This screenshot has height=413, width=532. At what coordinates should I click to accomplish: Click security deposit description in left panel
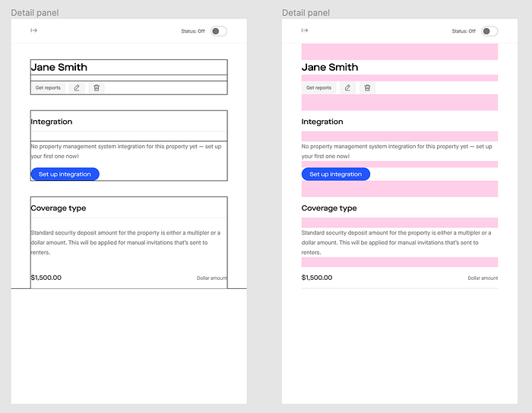coord(125,243)
